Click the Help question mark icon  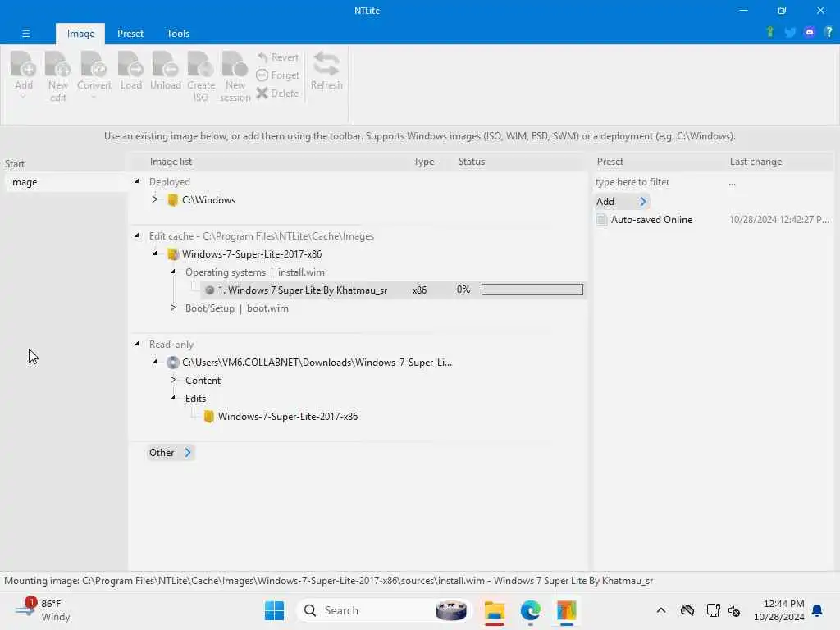[829, 32]
